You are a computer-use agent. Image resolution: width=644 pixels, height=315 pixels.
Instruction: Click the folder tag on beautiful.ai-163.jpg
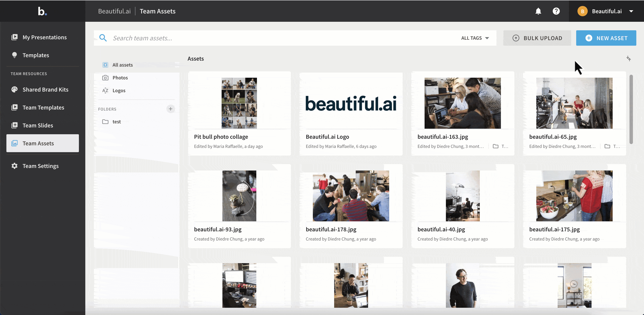pyautogui.click(x=500, y=146)
